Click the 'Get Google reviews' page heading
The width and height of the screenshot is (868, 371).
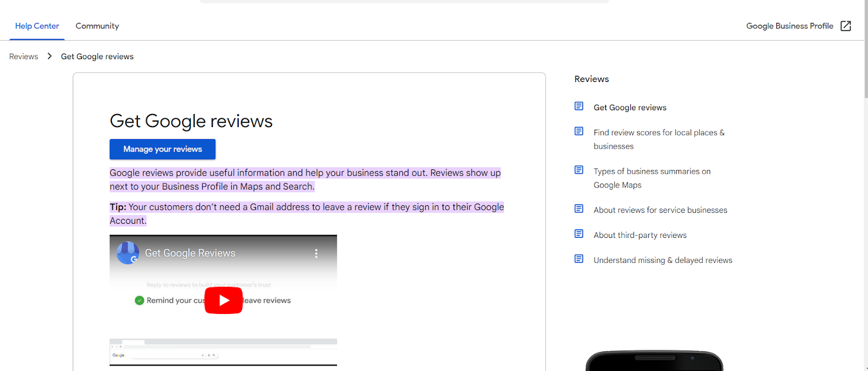point(191,121)
